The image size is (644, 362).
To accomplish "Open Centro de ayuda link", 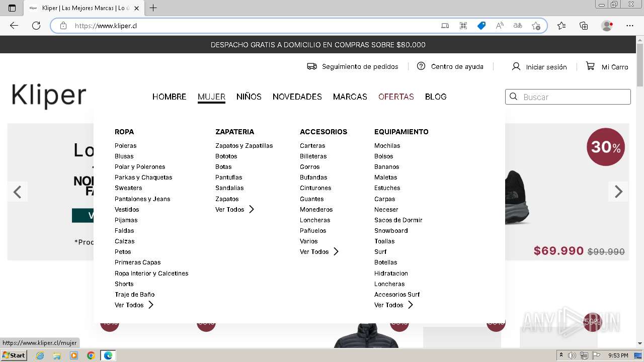I will [x=457, y=66].
